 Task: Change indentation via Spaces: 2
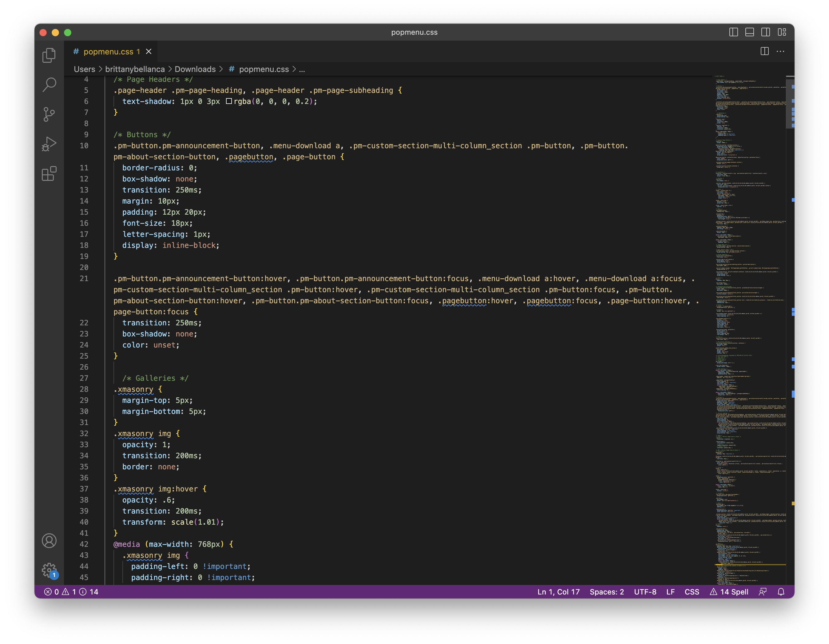tap(607, 592)
